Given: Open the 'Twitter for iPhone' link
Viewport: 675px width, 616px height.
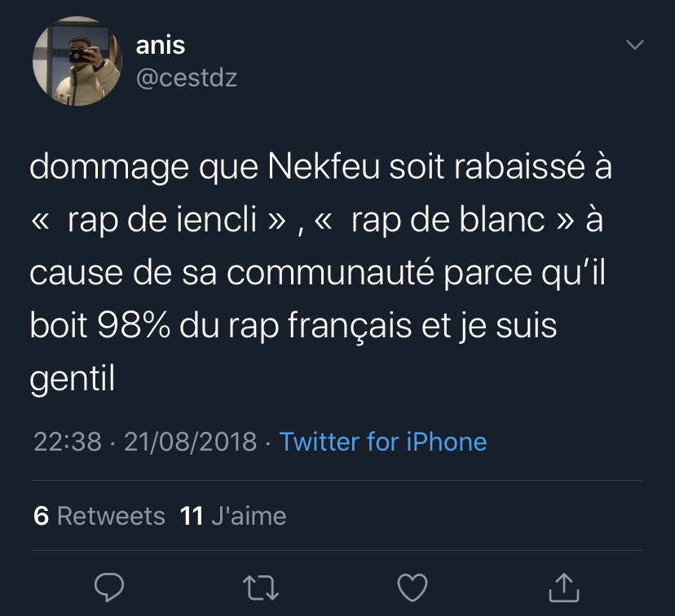Looking at the screenshot, I should (382, 441).
